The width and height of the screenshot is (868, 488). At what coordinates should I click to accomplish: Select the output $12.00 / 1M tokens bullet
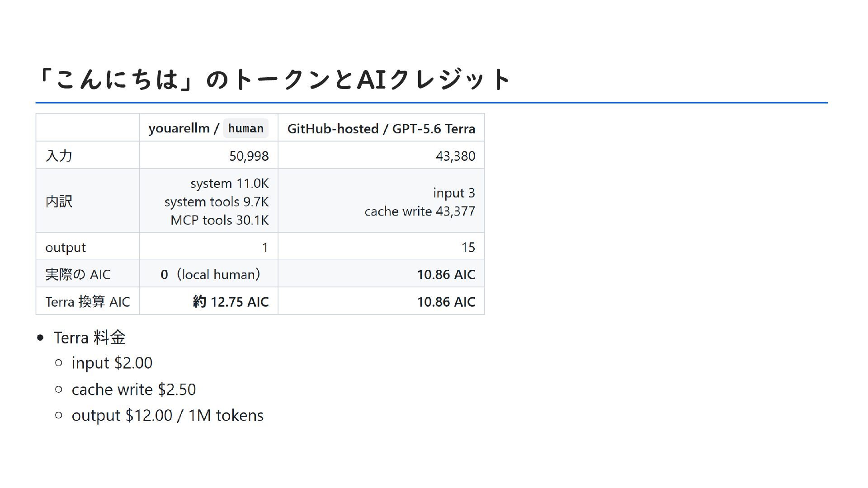click(168, 415)
